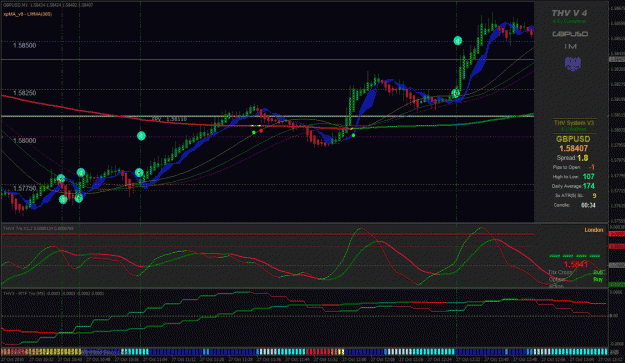Click the 3x ATR(5) SL value 9
The height and width of the screenshot is (363, 625).
(594, 196)
